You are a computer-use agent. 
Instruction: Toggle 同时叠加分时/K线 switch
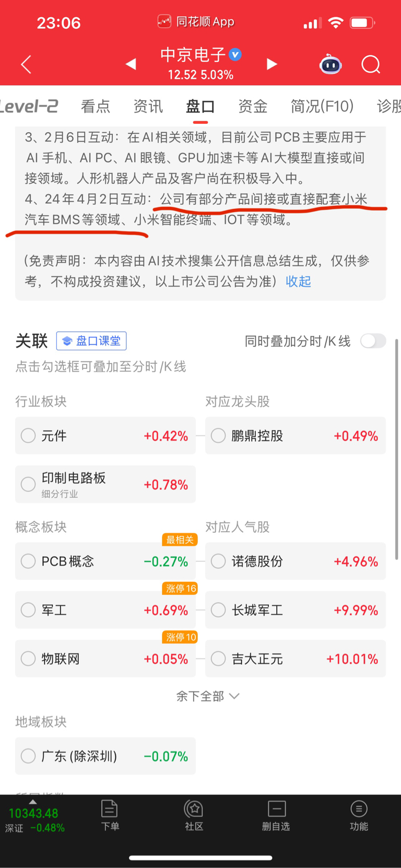373,341
